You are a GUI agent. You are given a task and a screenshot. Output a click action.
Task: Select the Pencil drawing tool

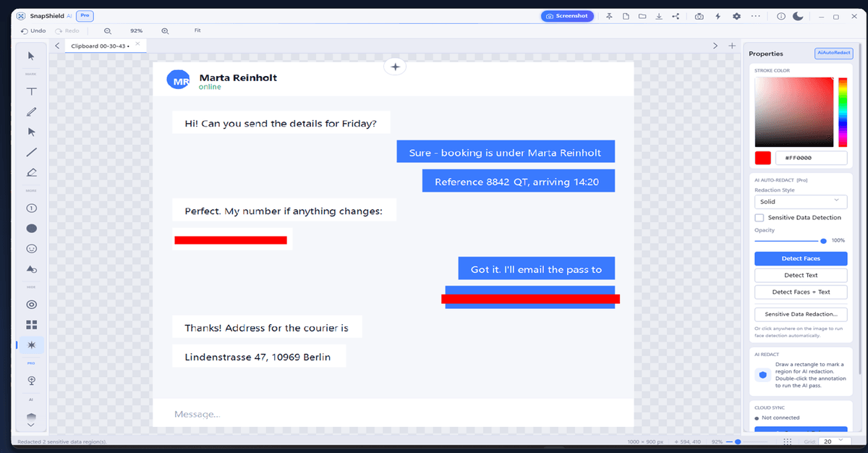(x=31, y=111)
